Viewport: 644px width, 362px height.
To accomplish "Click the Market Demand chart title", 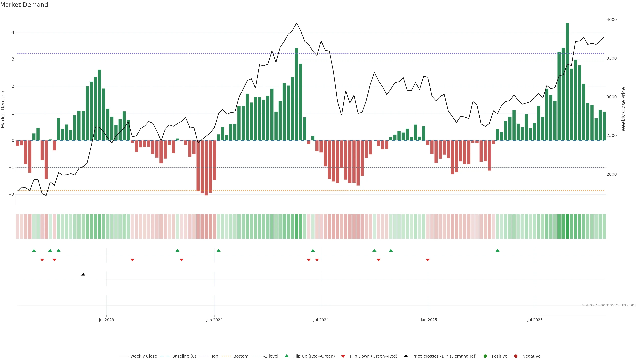I will click(24, 5).
